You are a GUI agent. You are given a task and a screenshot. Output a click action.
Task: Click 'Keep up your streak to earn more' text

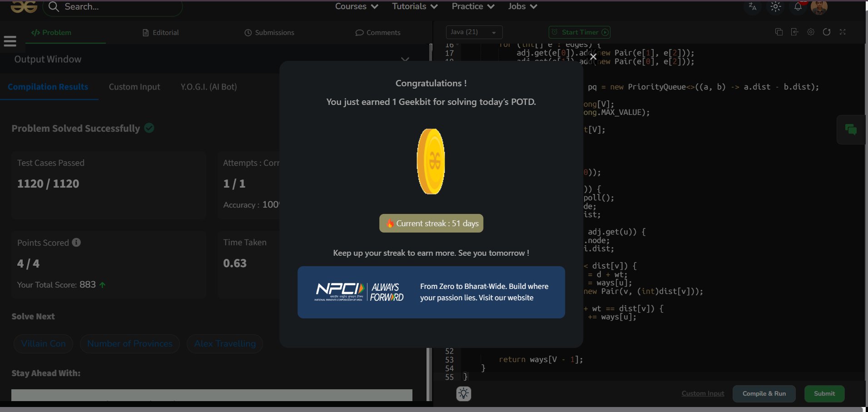coord(431,253)
